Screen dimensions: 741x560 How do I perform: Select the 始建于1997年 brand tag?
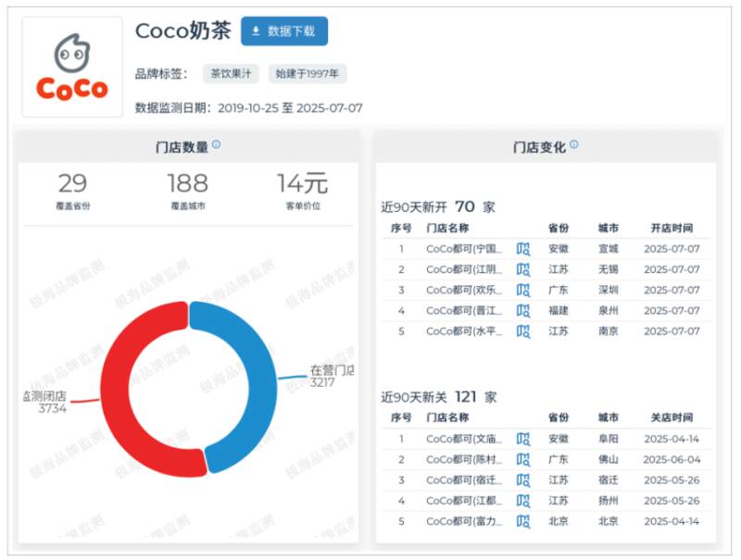[308, 74]
